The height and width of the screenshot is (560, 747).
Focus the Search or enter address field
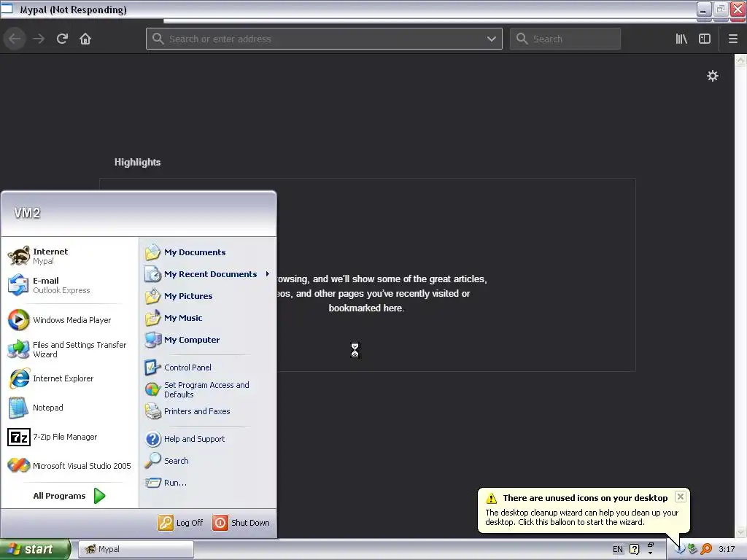pos(324,39)
